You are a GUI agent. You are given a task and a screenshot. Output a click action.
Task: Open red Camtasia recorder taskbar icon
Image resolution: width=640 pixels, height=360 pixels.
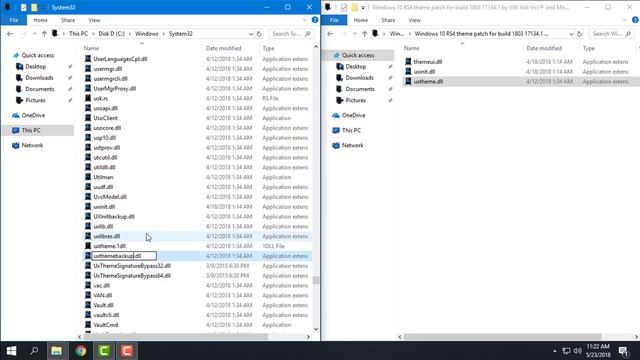pos(127,351)
